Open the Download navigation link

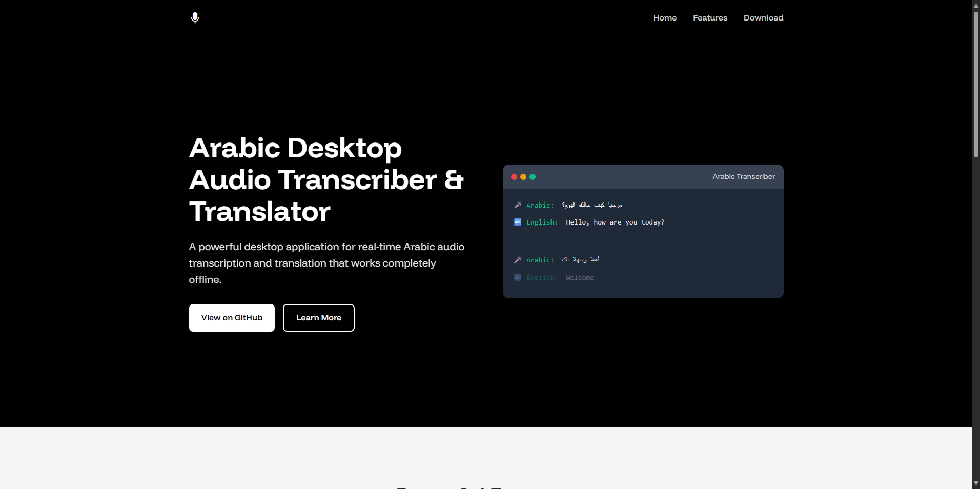click(x=763, y=17)
